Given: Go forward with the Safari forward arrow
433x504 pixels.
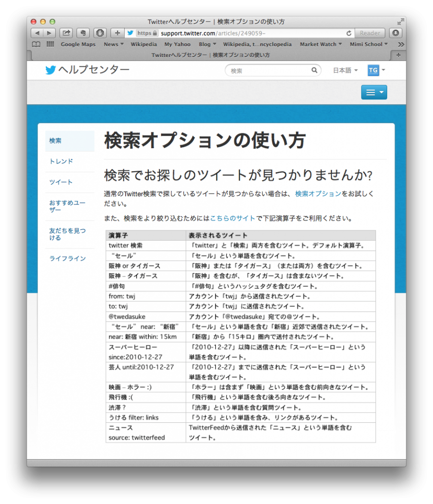Looking at the screenshot, I should [49, 33].
